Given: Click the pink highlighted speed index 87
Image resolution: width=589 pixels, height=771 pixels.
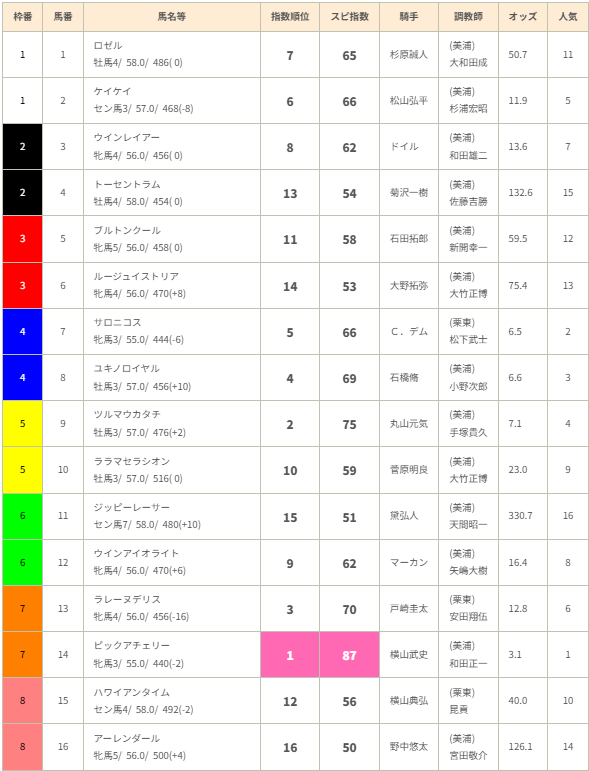Looking at the screenshot, I should coord(350,655).
